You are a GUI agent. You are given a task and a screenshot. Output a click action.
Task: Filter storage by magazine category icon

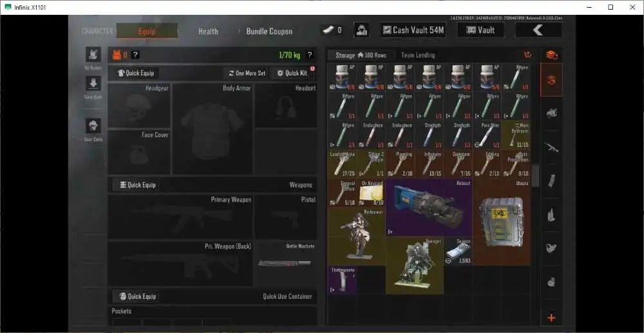[551, 180]
